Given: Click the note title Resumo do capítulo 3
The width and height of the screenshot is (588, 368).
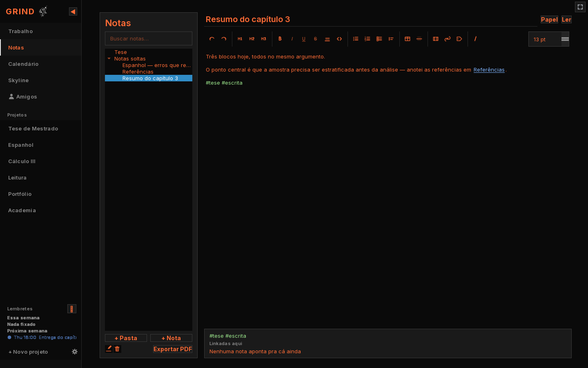Looking at the screenshot, I should 248,19.
